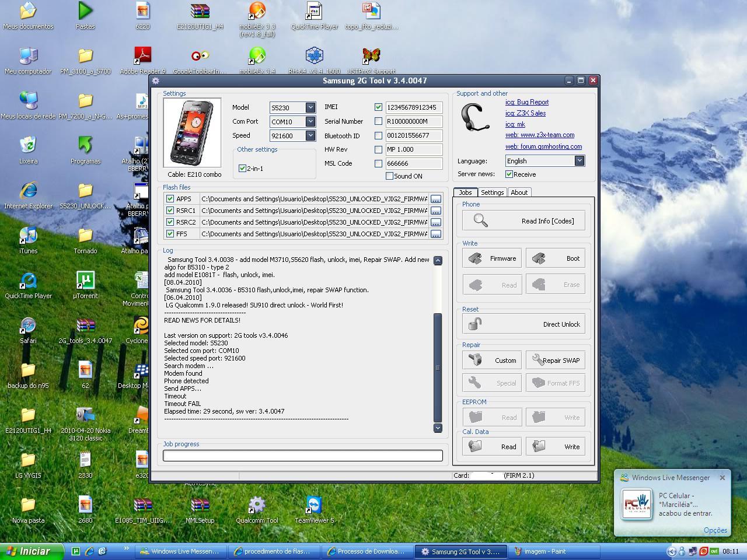The width and height of the screenshot is (747, 560).
Task: Uncheck the Receive server news checkbox
Action: tap(509, 174)
